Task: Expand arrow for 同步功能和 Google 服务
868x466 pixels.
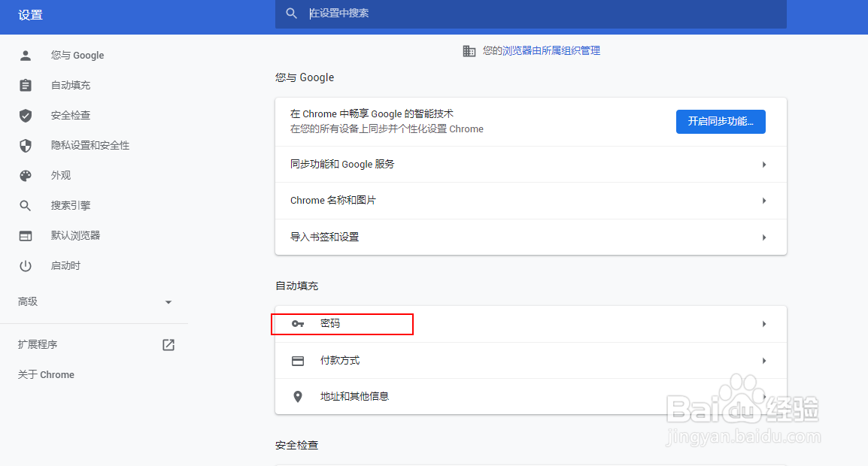Action: coord(764,165)
